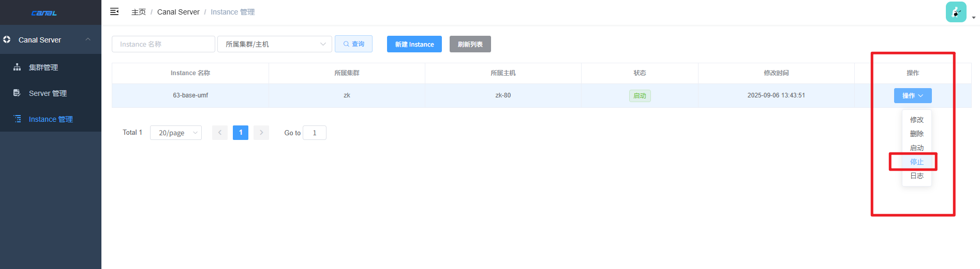The width and height of the screenshot is (980, 269).
Task: Click previous page arrow
Action: click(220, 133)
